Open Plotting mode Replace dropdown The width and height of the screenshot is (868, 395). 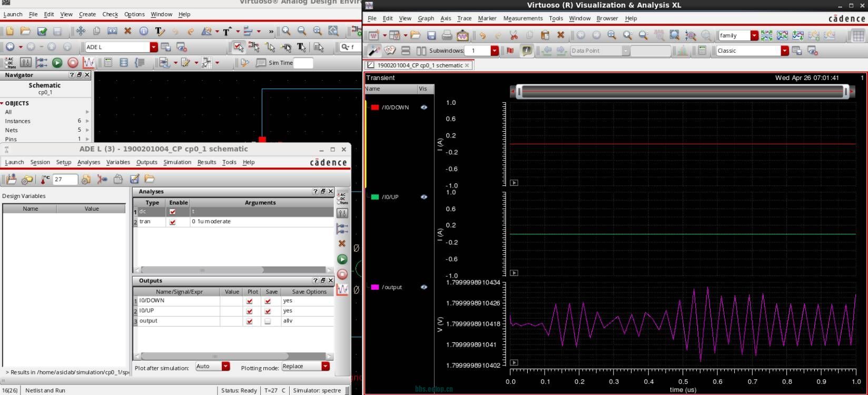(x=325, y=367)
